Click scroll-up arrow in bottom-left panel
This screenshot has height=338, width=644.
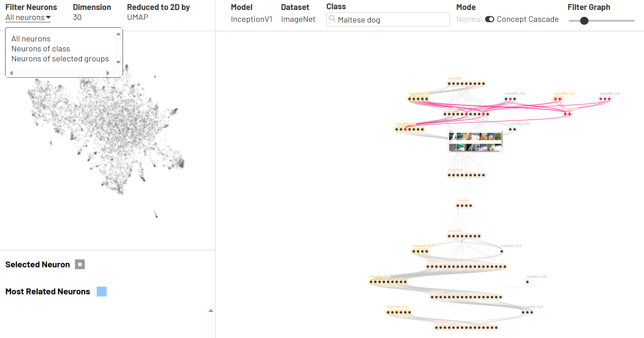211,311
